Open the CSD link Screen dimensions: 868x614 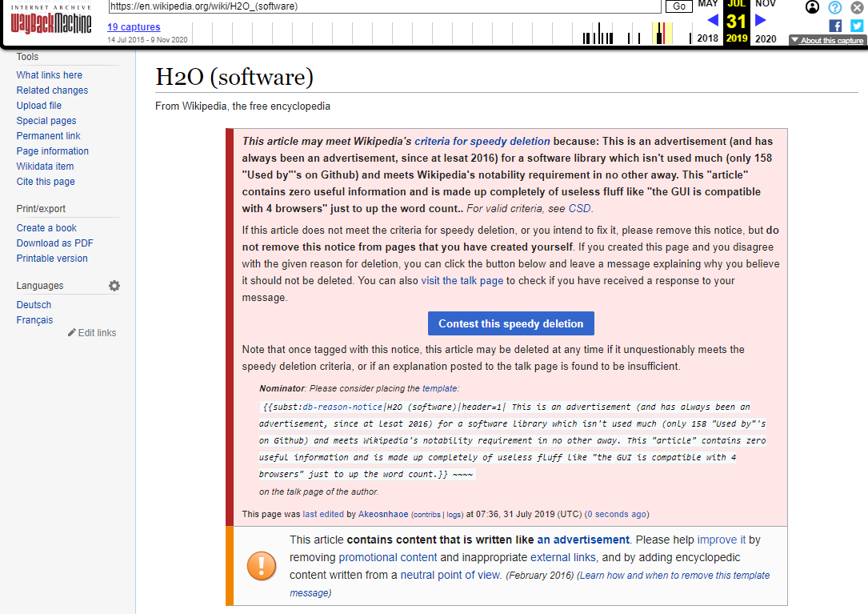tap(579, 209)
